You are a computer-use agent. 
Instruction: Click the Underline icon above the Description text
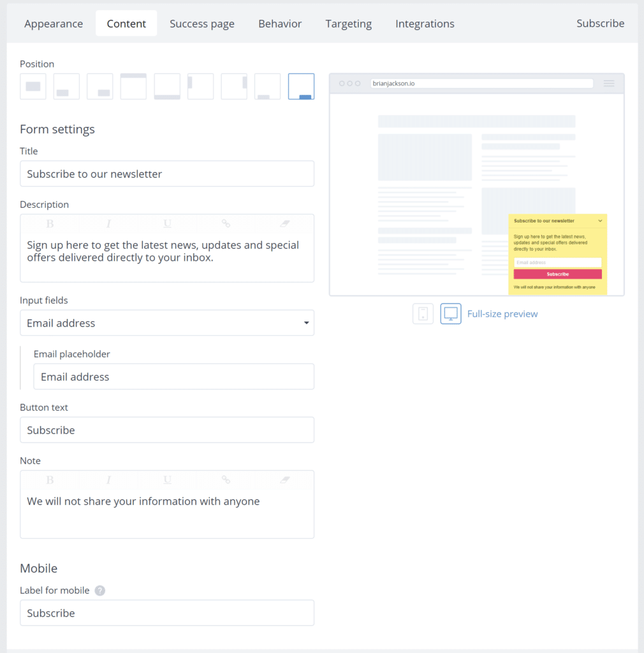click(167, 224)
